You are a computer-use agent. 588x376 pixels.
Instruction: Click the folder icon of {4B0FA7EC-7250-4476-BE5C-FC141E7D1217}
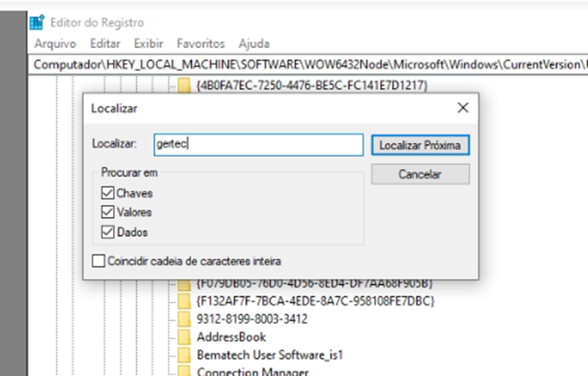tap(184, 85)
